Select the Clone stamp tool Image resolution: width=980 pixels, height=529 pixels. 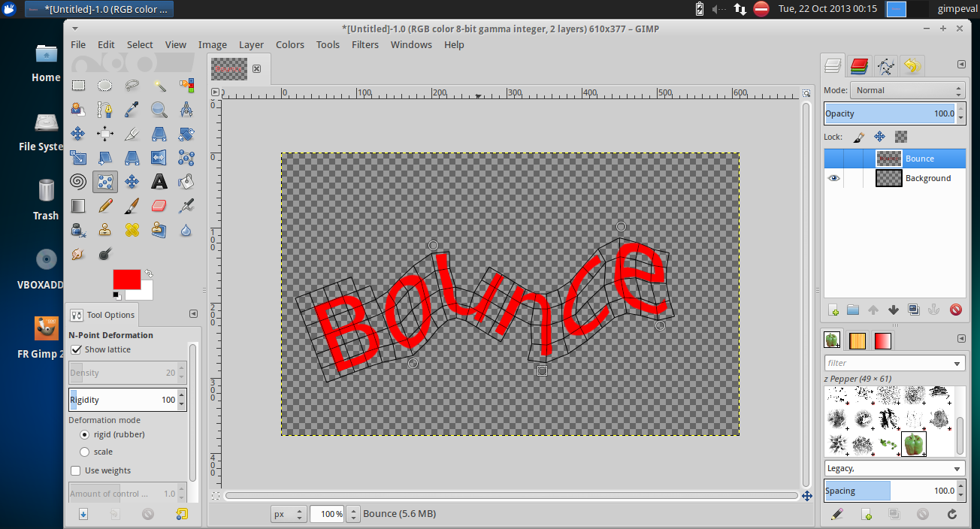pyautogui.click(x=105, y=229)
